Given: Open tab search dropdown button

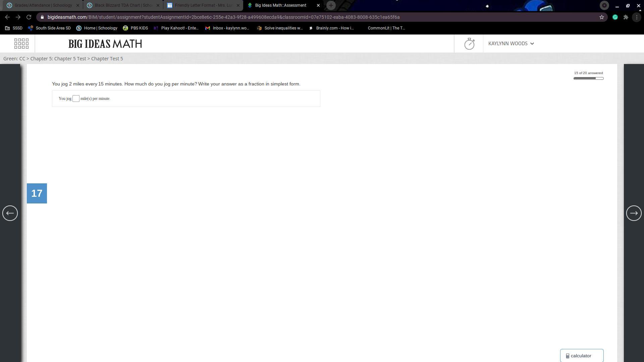Looking at the screenshot, I should pyautogui.click(x=604, y=5).
